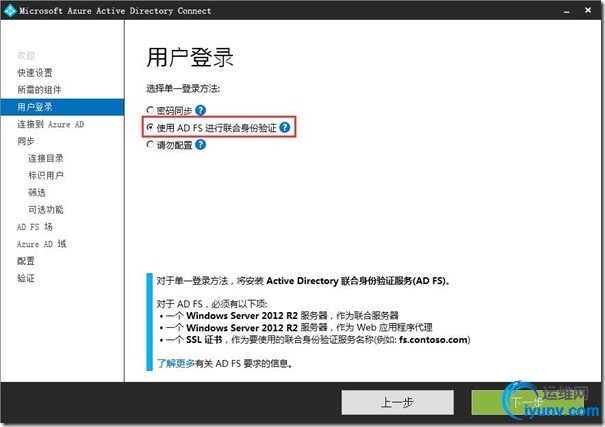Click the fs.contoso.com example text
This screenshot has height=427, width=605.
point(433,340)
